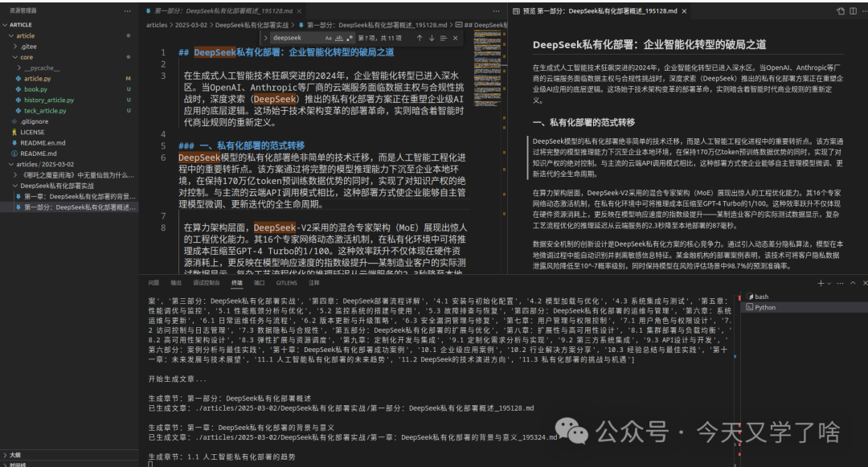Toggle regular expression in find widget
The height and width of the screenshot is (467, 868).
350,38
